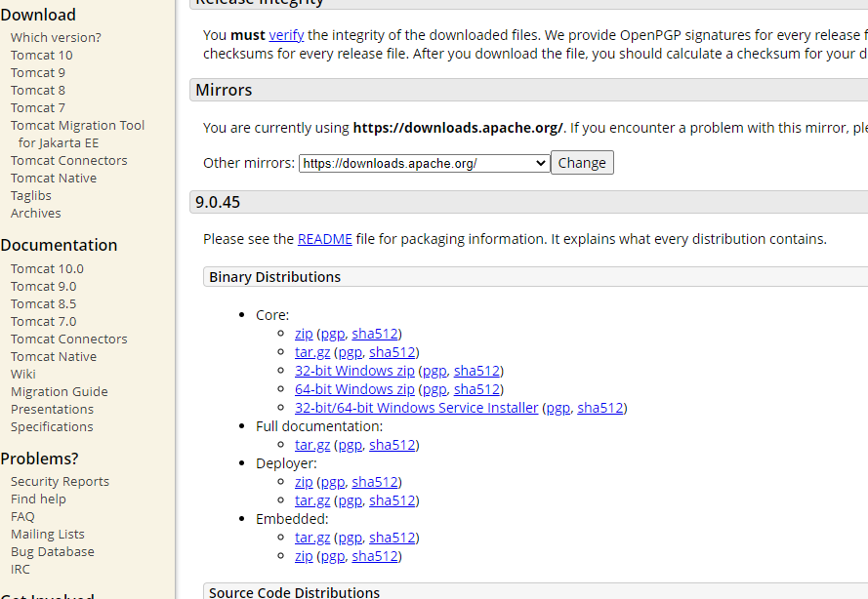The image size is (868, 599).
Task: Open sha512 for Windows Service Installer
Action: (x=600, y=408)
